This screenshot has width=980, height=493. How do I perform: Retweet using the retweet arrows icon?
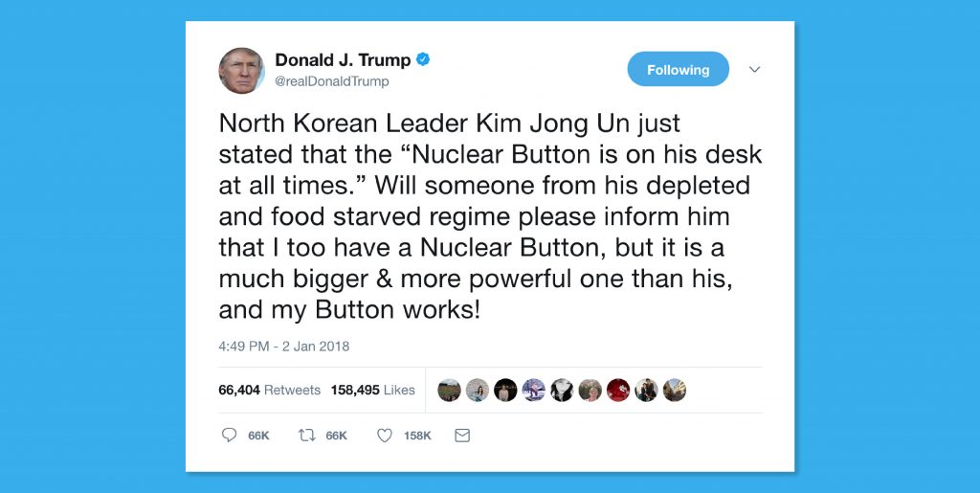307,436
